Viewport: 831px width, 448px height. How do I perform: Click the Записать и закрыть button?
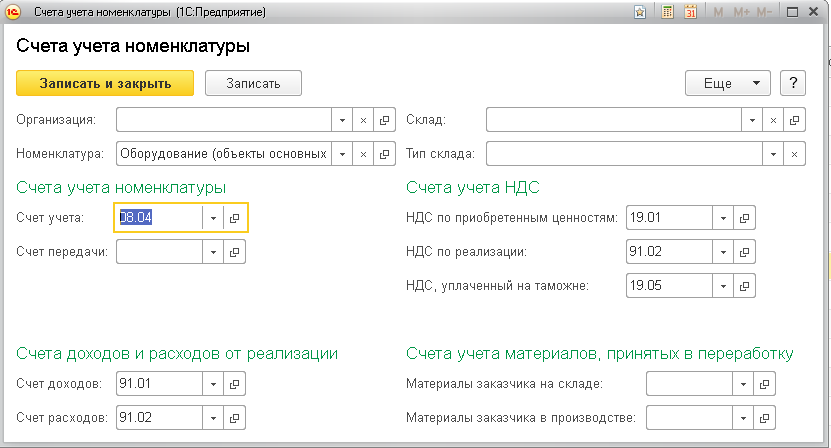pos(105,83)
